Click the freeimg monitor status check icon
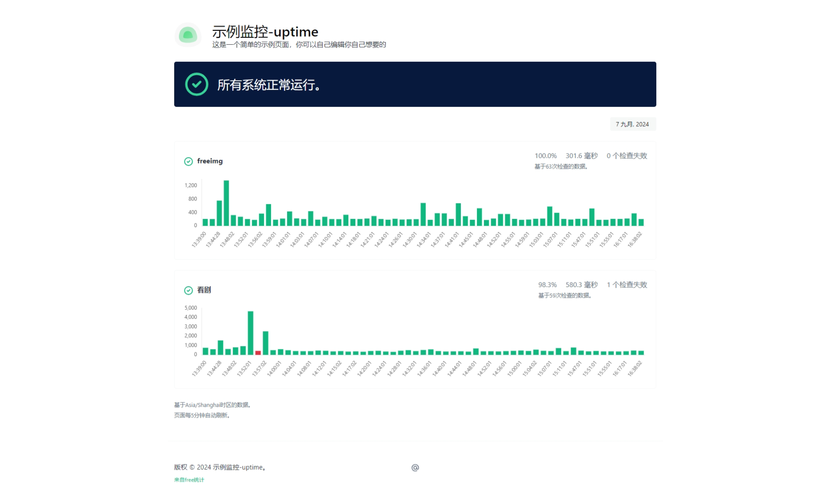Viewport: 824px width, 504px height. tap(188, 161)
